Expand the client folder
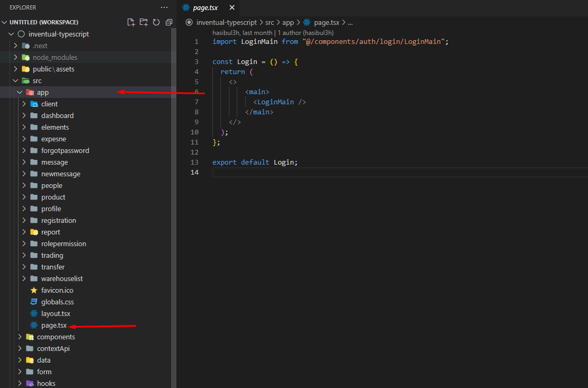The width and height of the screenshot is (588, 388). point(24,104)
